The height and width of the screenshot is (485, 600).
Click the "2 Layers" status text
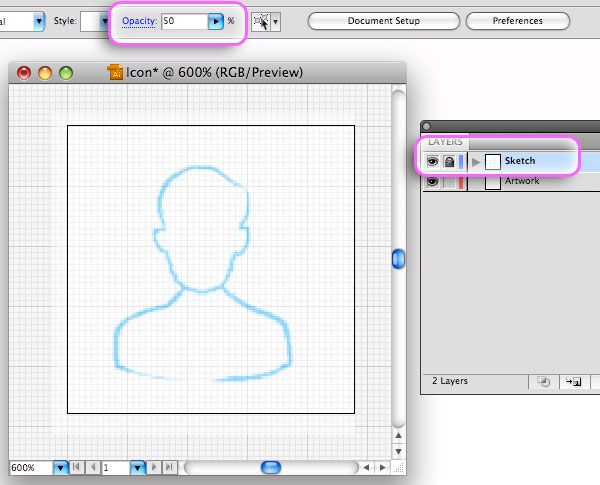coord(450,381)
